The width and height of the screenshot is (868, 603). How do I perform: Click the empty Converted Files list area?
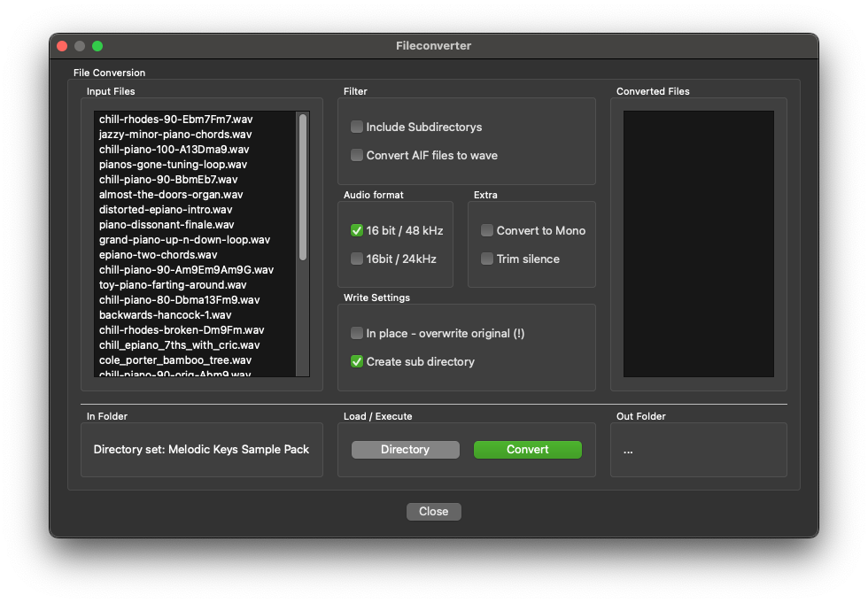click(698, 244)
